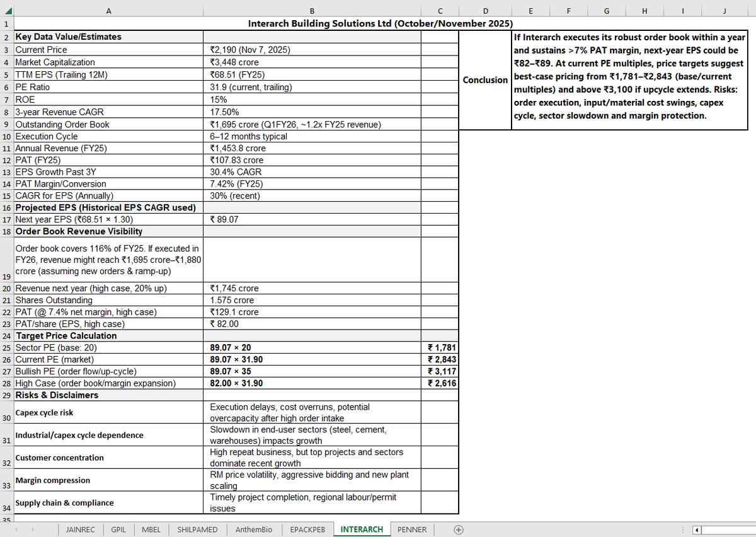756x537 pixels.
Task: Select column B header
Action: tap(312, 11)
